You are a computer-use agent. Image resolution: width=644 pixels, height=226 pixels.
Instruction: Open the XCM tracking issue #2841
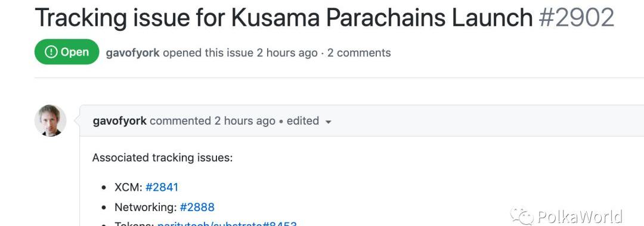click(162, 187)
